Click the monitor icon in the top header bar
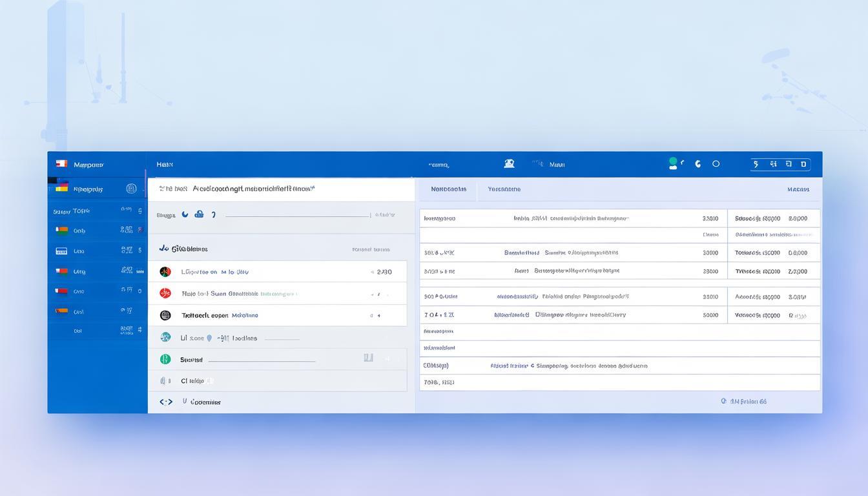 click(509, 164)
